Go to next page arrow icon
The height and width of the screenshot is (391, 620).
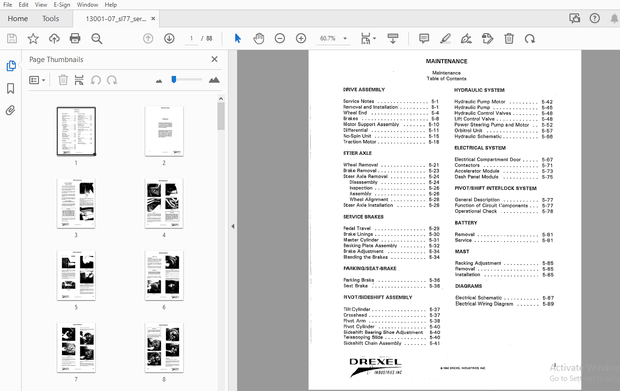(x=169, y=38)
